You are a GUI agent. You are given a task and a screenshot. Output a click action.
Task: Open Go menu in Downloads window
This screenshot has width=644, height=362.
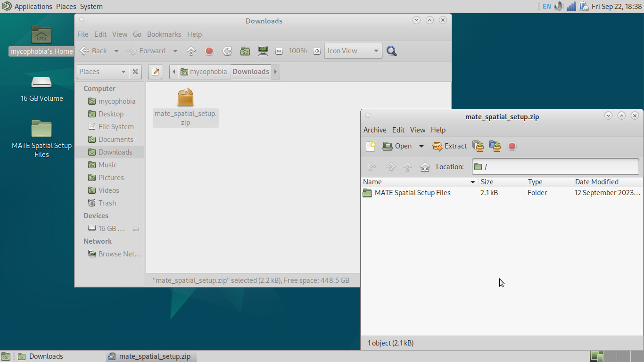click(x=137, y=34)
